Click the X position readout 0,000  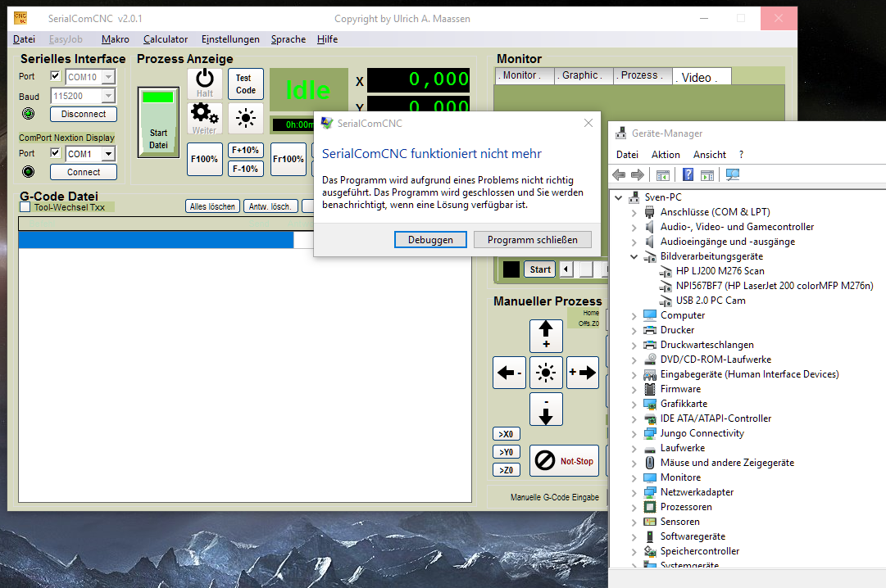(x=419, y=79)
